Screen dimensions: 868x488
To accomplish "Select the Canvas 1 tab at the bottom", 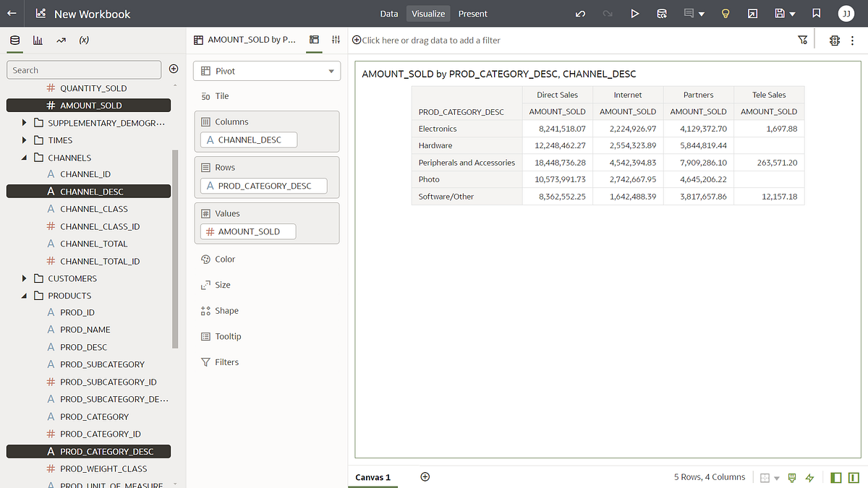I will (x=373, y=477).
